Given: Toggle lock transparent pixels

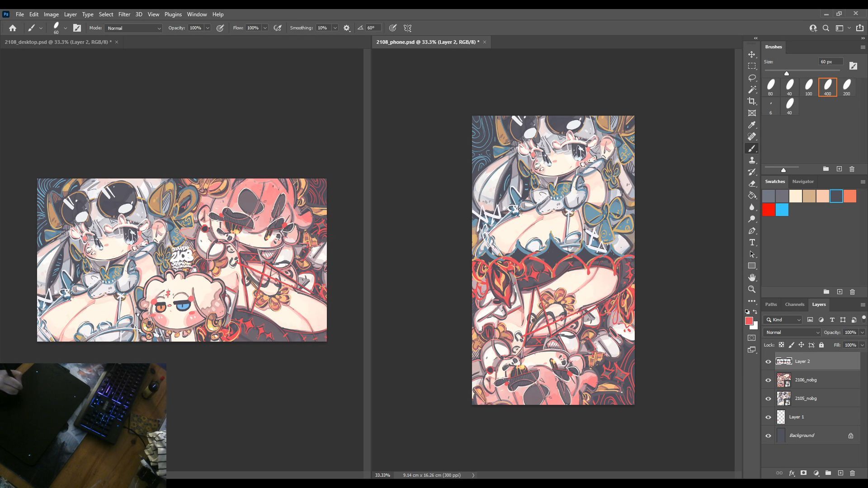Looking at the screenshot, I should click(782, 345).
